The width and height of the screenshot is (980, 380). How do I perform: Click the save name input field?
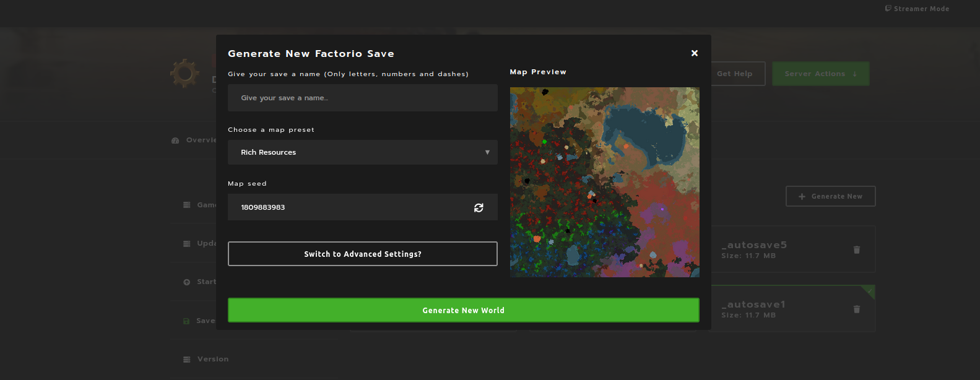363,98
